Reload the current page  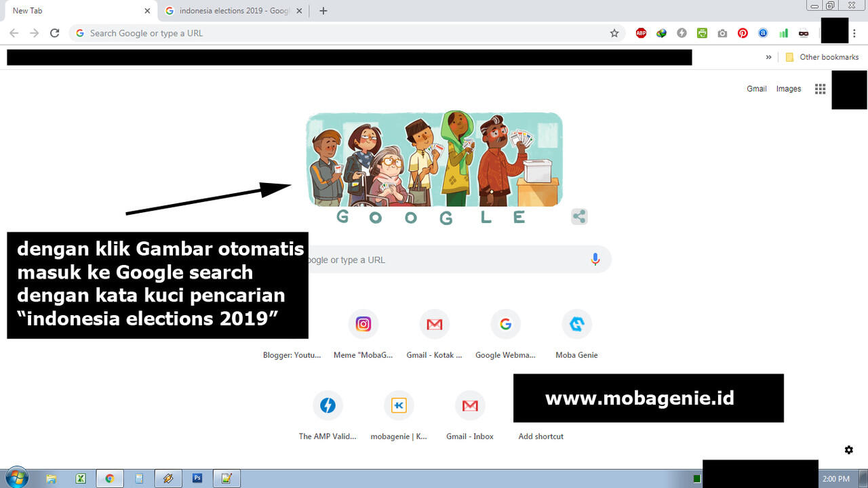tap(54, 33)
